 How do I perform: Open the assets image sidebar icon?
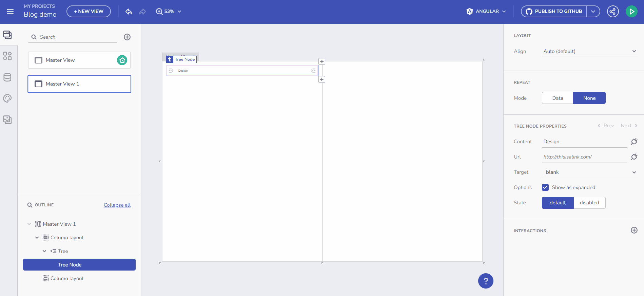point(7,120)
